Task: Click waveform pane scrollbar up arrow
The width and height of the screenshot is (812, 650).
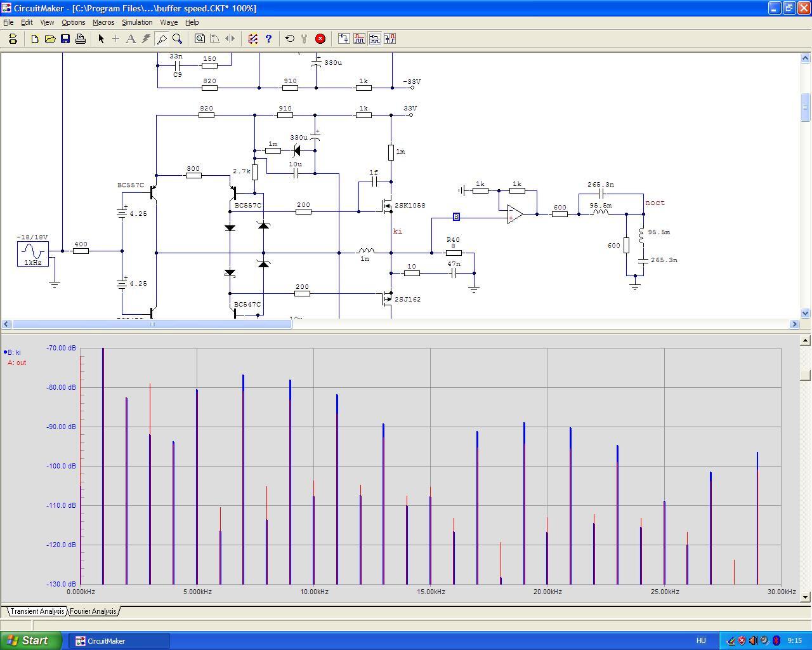Action: click(806, 341)
